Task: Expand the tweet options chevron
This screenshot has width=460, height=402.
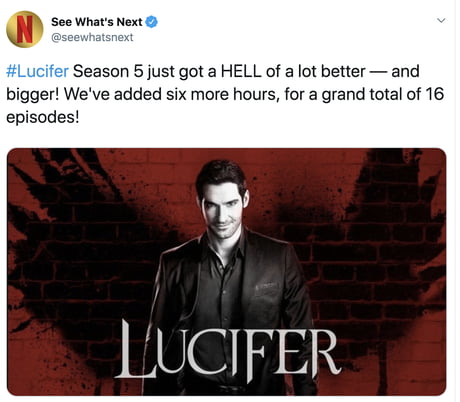Action: tap(441, 21)
